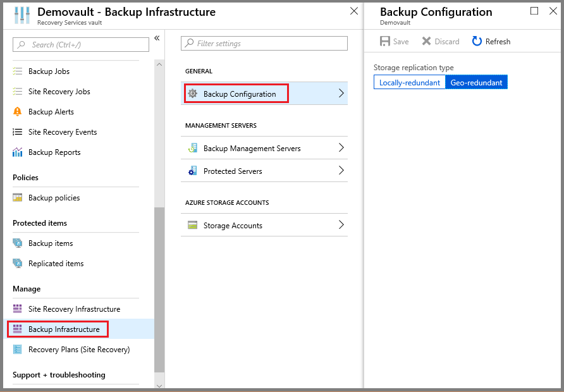The width and height of the screenshot is (564, 392).
Task: Click the Backup Reports chart icon
Action: (17, 152)
